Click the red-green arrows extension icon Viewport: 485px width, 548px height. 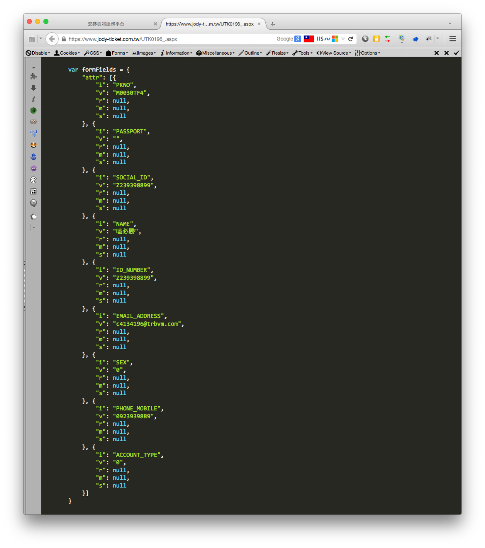click(388, 39)
